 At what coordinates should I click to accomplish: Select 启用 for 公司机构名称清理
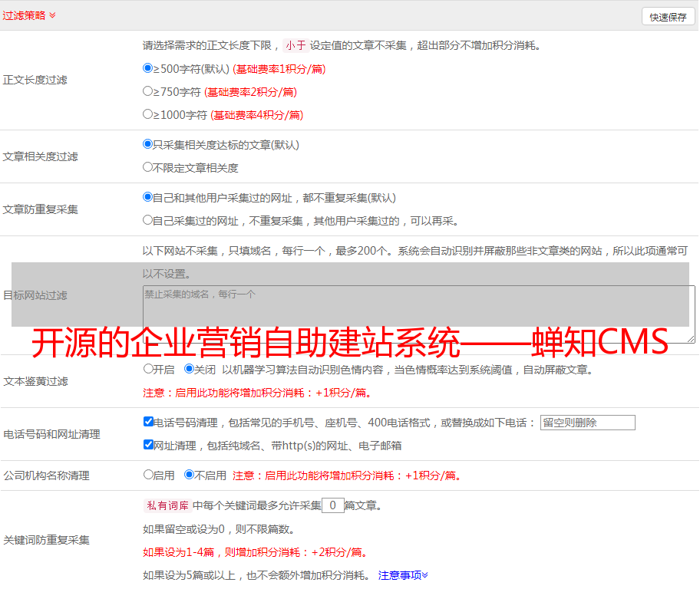148,475
